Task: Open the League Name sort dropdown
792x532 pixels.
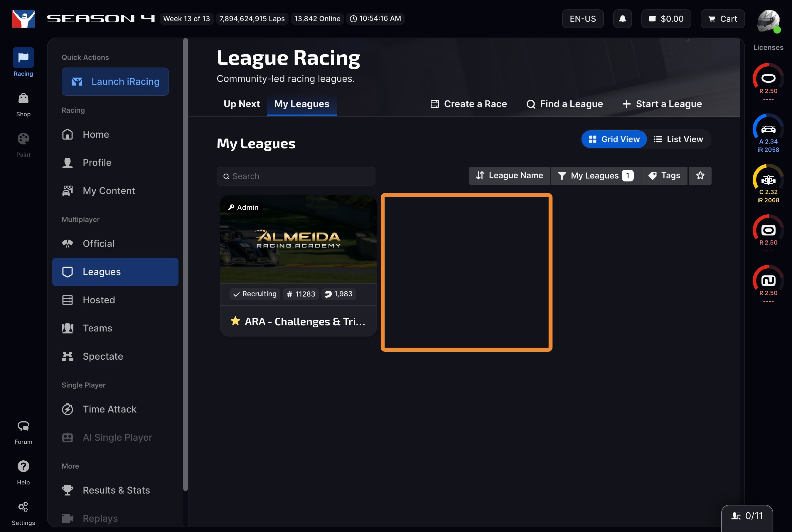Action: point(509,175)
